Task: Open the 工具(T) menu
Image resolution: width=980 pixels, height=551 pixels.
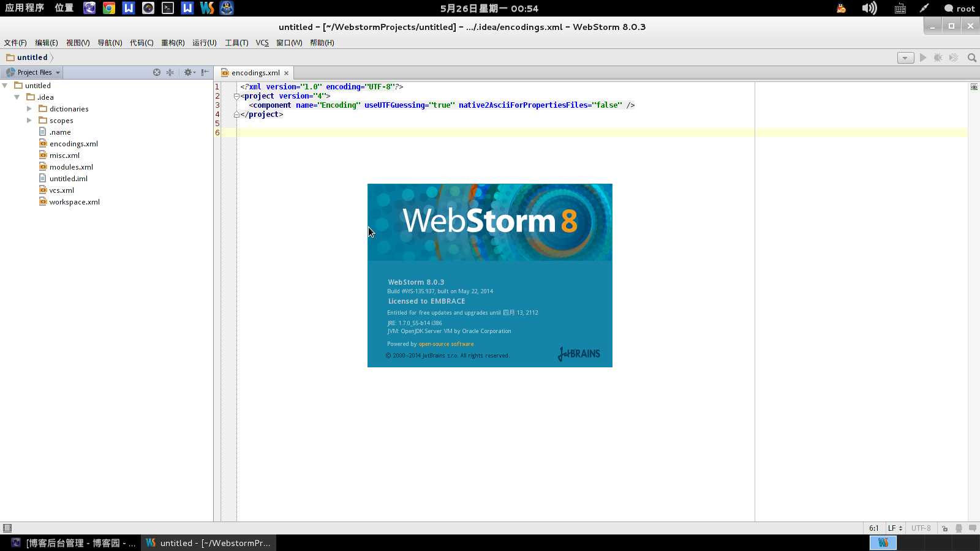Action: coord(236,43)
